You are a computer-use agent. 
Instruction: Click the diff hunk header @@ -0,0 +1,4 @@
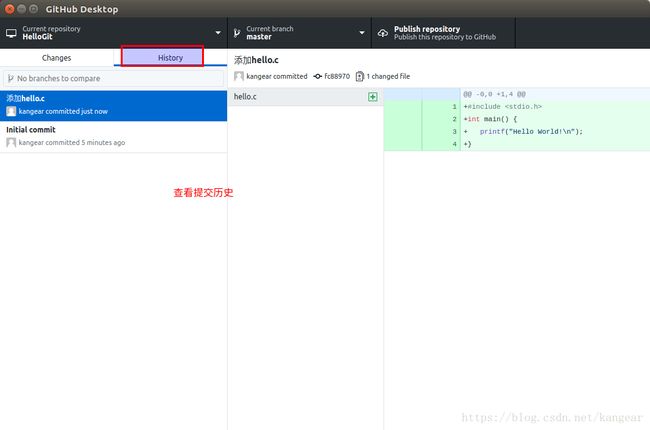point(495,94)
